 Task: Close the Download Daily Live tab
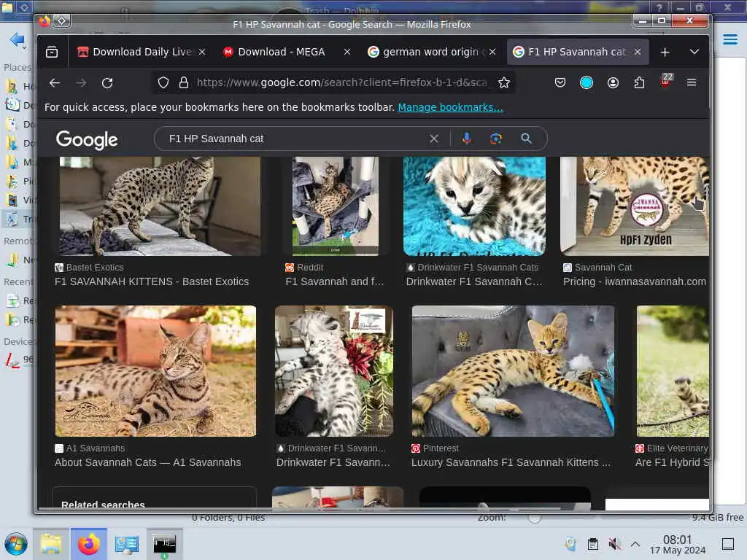[x=202, y=52]
